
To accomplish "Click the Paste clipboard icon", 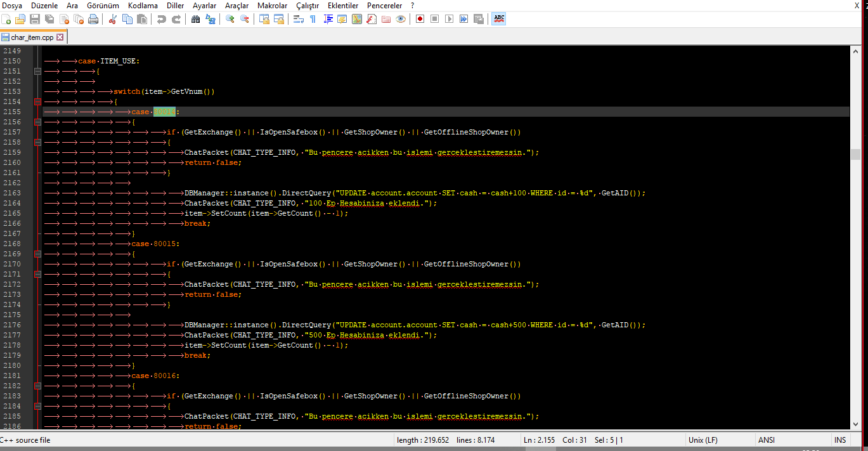I will click(x=141, y=19).
